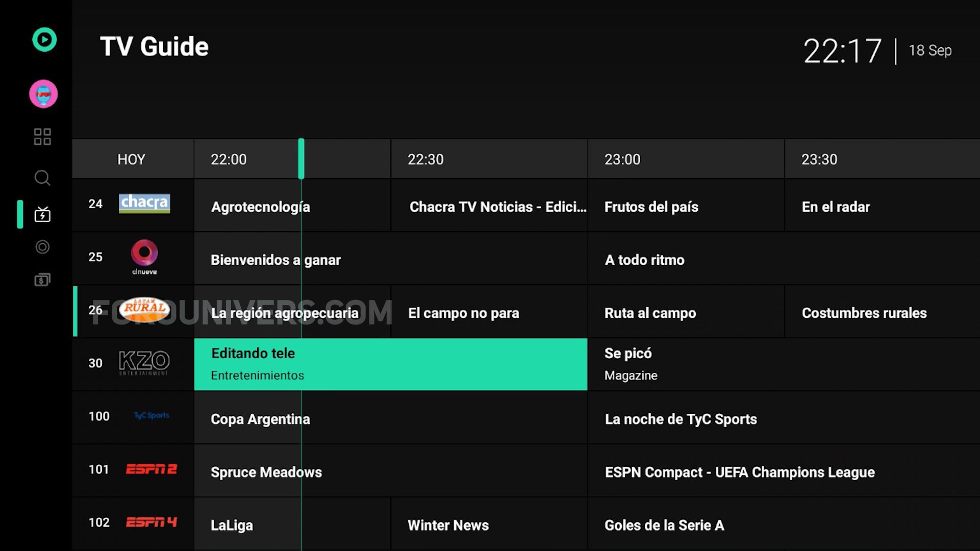This screenshot has width=980, height=551.
Task: Open highlighted Editando tele program
Action: 390,364
